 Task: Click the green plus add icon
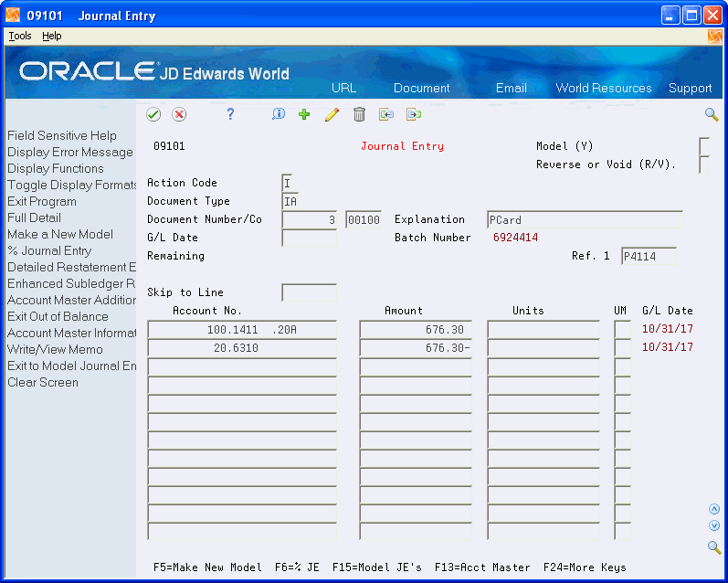tap(304, 114)
